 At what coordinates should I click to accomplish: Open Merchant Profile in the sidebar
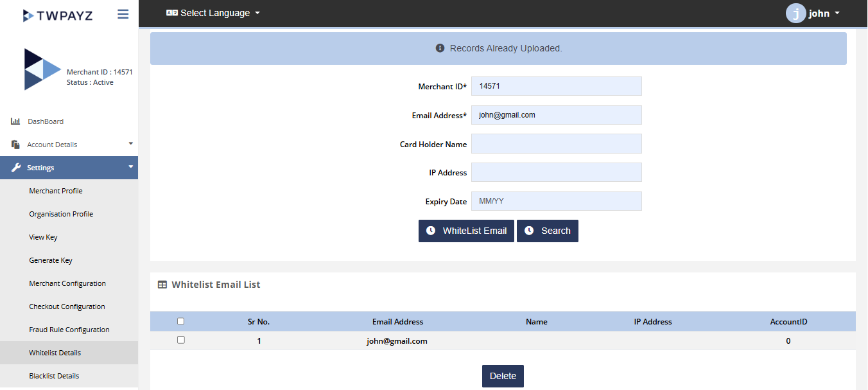point(56,191)
